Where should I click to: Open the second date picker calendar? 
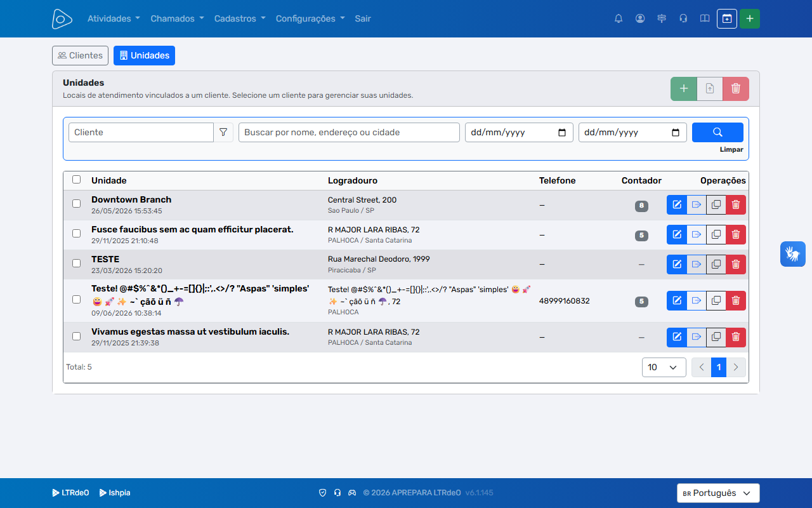676,132
